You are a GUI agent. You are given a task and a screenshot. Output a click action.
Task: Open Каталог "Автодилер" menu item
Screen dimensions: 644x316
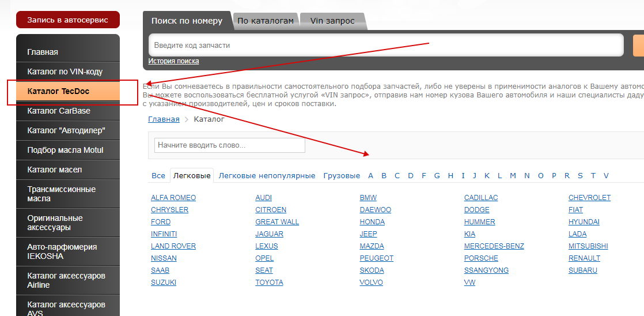point(68,131)
